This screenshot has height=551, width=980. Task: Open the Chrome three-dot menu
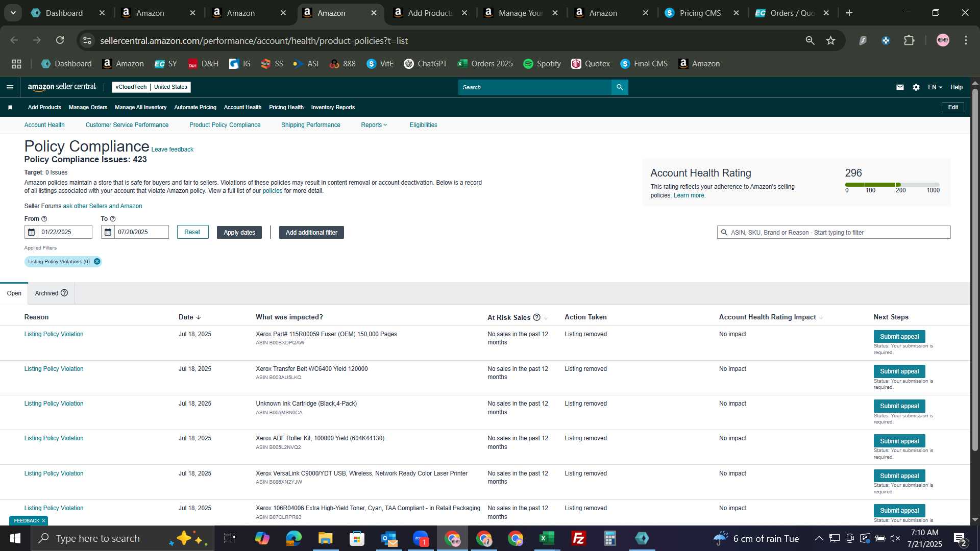click(x=966, y=40)
